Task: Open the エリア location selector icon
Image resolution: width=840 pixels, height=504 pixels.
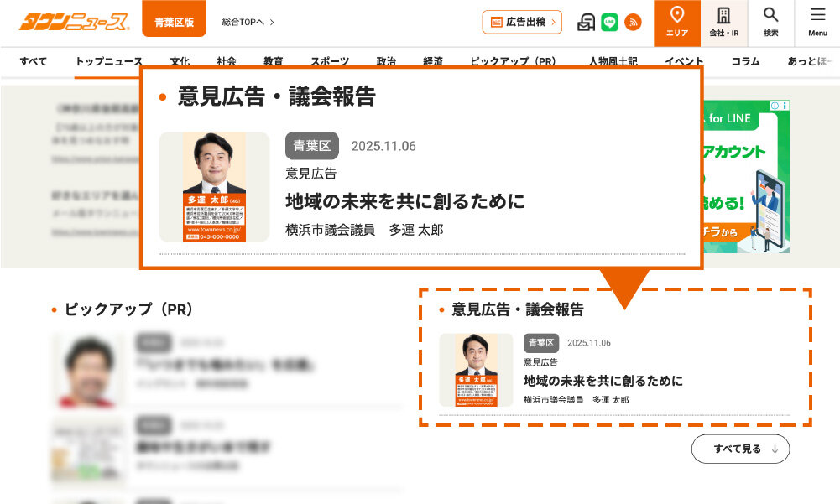Action: pyautogui.click(x=677, y=22)
